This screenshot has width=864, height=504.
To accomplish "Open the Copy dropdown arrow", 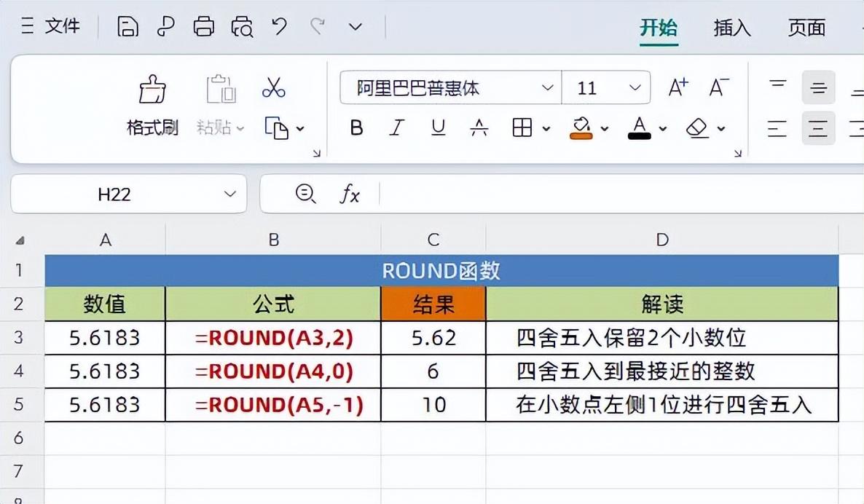I will click(300, 129).
